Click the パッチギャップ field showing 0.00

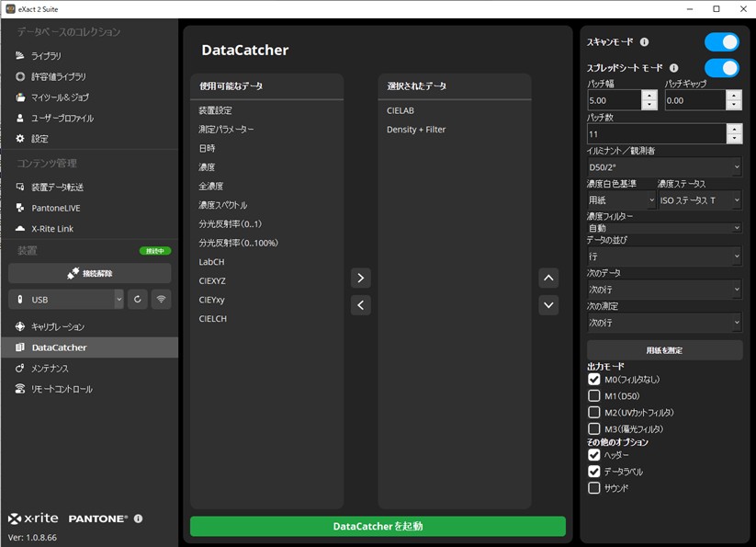coord(695,100)
